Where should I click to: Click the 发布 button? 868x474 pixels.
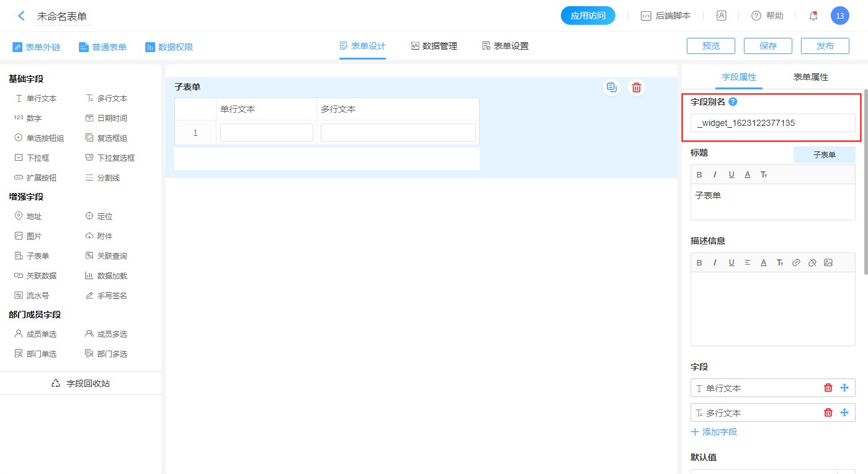tap(825, 46)
